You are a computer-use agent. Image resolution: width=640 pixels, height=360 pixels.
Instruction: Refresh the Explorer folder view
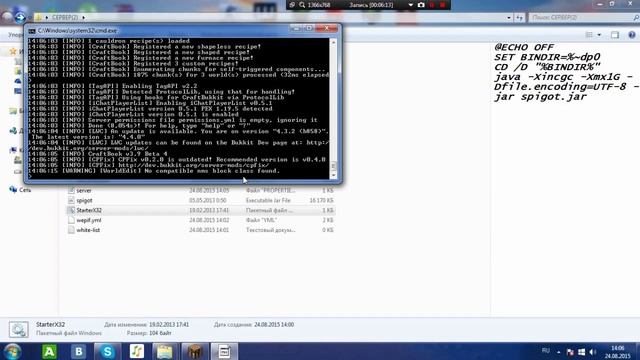(x=519, y=18)
